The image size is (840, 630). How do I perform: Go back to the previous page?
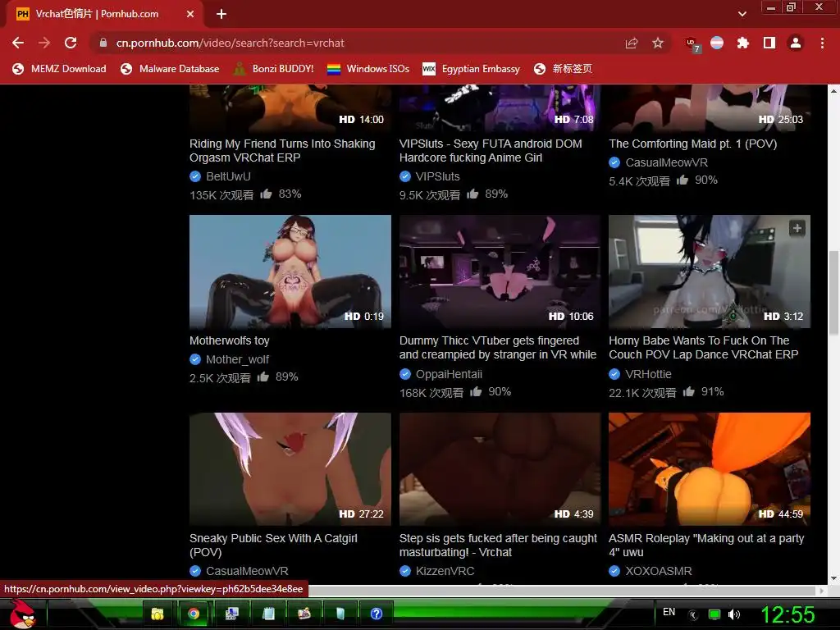click(18, 43)
